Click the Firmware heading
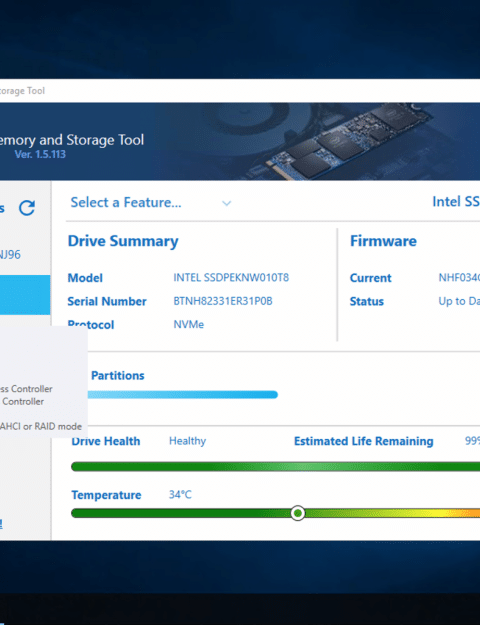The image size is (480, 625). click(383, 241)
